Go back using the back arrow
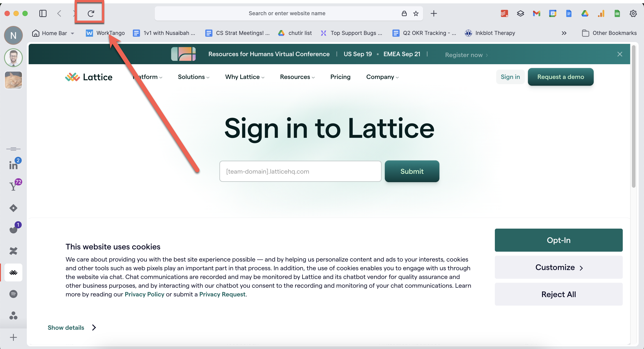 pos(59,13)
